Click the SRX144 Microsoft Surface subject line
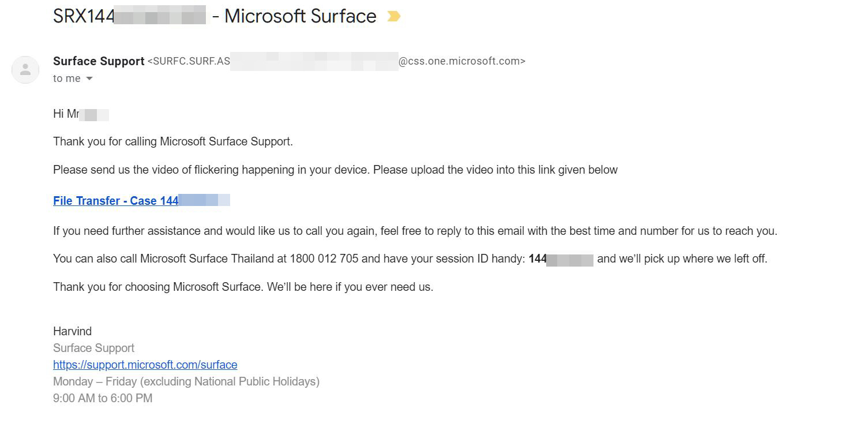 pos(215,16)
